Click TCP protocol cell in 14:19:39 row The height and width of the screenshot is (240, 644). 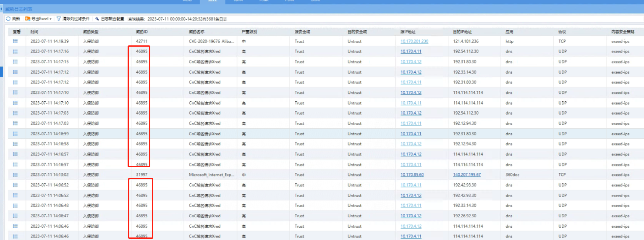click(x=562, y=41)
